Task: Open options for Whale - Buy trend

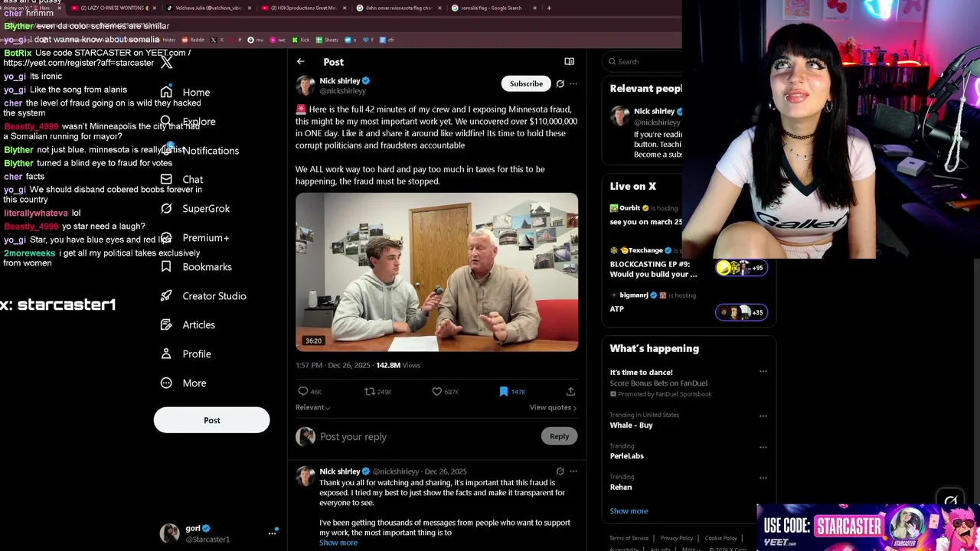Action: [x=763, y=416]
